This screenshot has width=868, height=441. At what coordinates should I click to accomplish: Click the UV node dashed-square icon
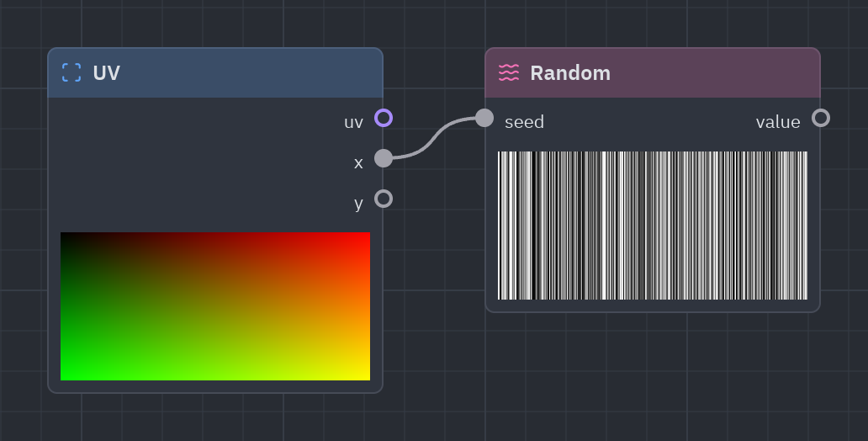pos(71,72)
